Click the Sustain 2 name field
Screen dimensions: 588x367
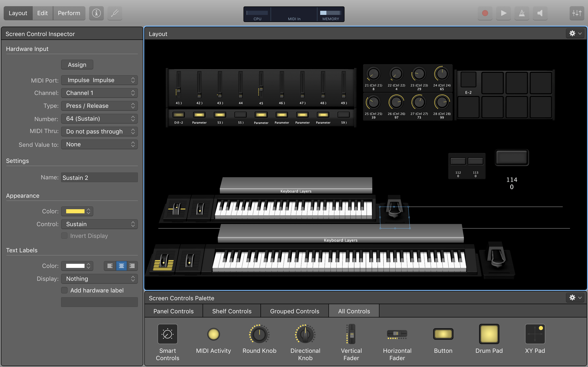(x=99, y=178)
